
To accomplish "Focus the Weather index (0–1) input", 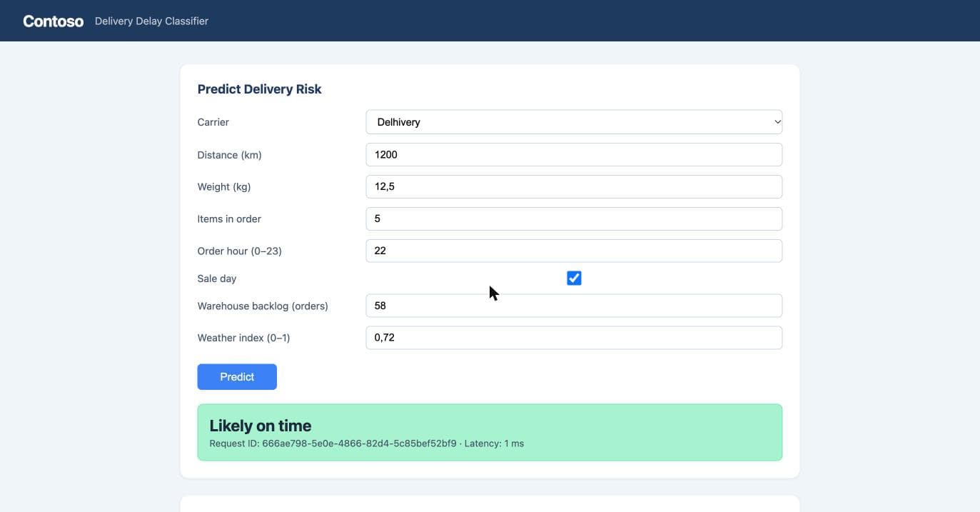I will [574, 338].
